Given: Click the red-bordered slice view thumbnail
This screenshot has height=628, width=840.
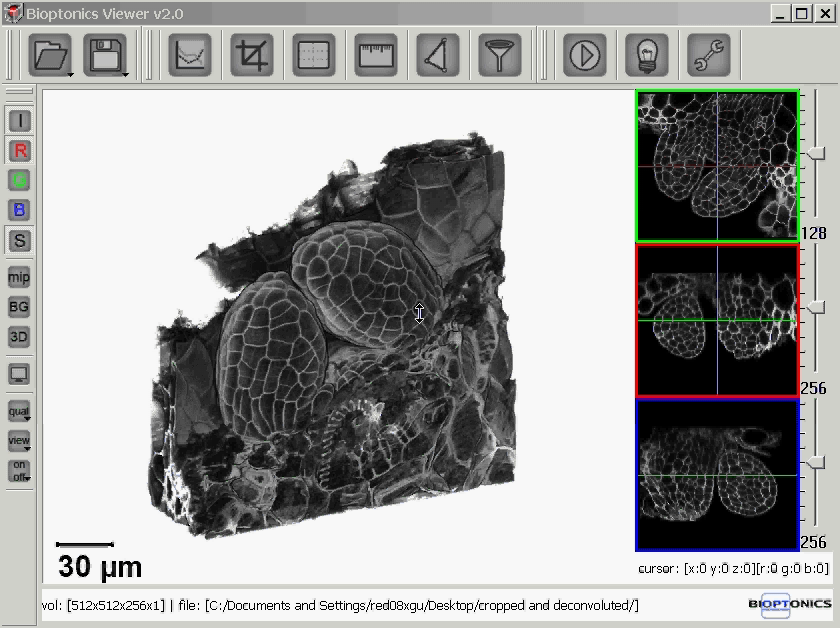Looking at the screenshot, I should click(x=717, y=320).
